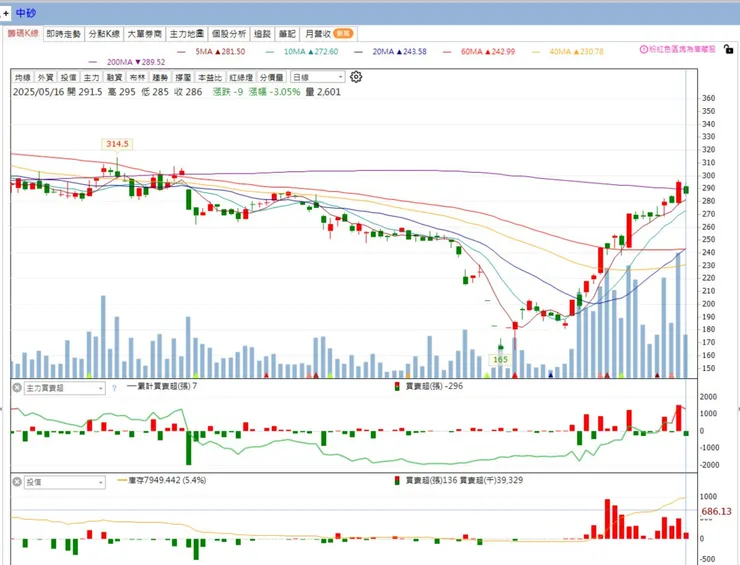Switch to the 即時走勢 tab
The height and width of the screenshot is (565, 740).
63,34
